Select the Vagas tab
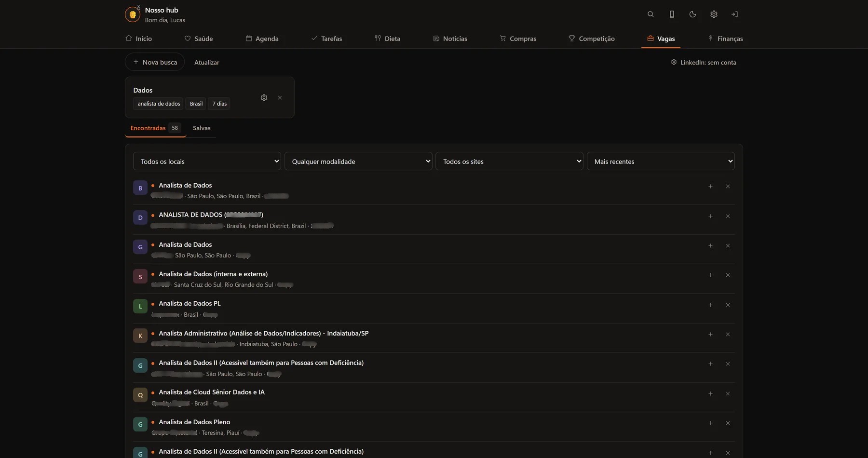 661,39
